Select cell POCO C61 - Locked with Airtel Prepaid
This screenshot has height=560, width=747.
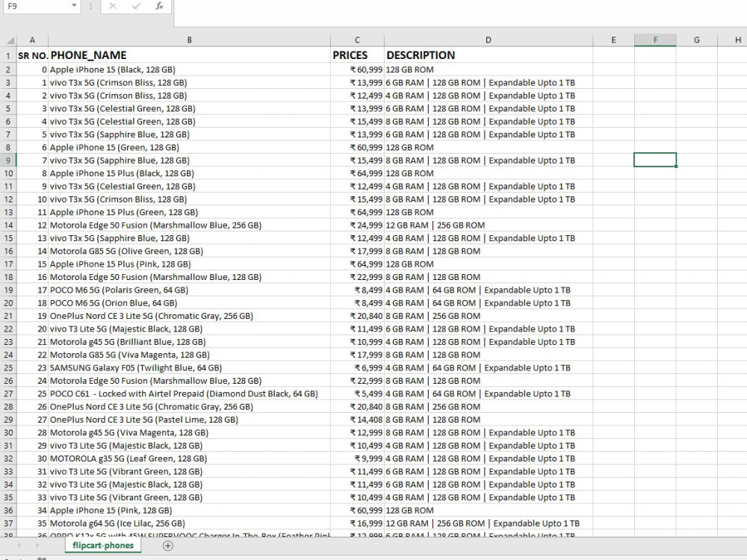click(189, 393)
